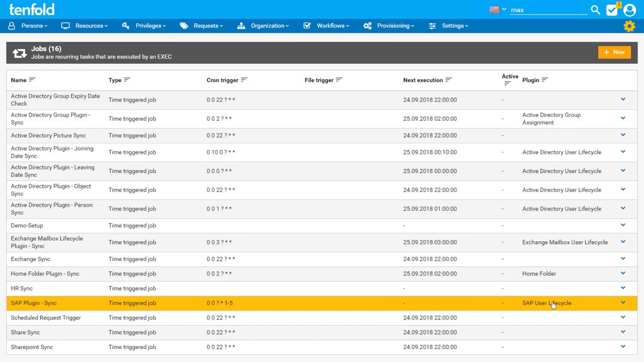Open the Requests menu
The height and width of the screenshot is (362, 644).
pos(202,26)
